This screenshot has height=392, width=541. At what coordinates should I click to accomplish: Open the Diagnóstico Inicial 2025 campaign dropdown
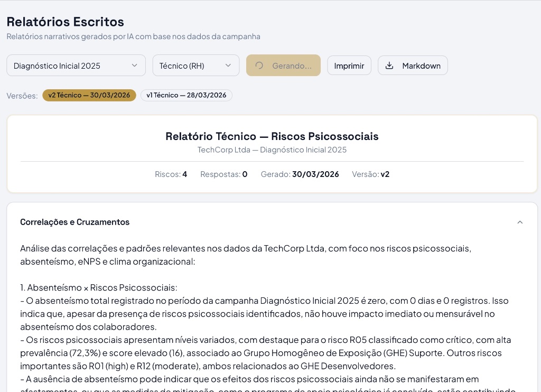pyautogui.click(x=76, y=66)
